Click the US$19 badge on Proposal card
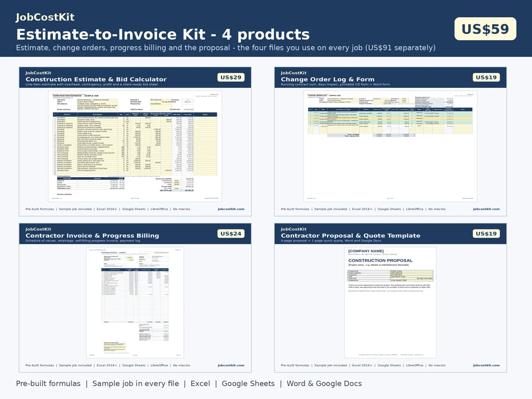The width and height of the screenshot is (532, 399). click(x=486, y=234)
